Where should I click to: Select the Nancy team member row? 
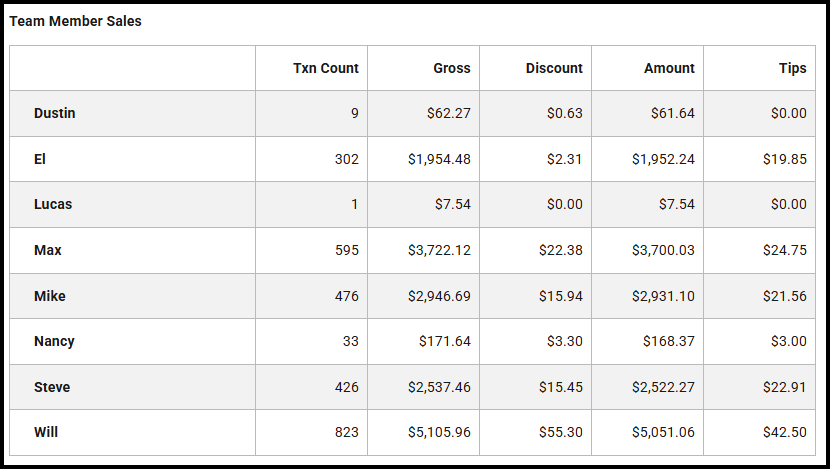click(54, 341)
